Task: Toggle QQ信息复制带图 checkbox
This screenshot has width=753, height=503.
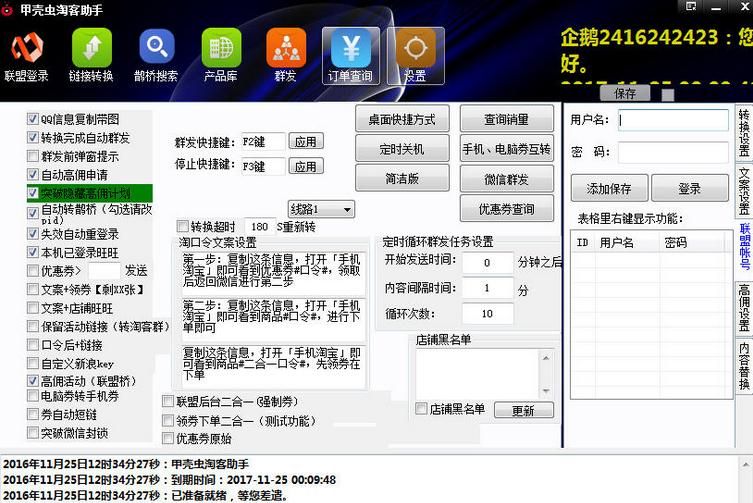Action: (x=33, y=119)
